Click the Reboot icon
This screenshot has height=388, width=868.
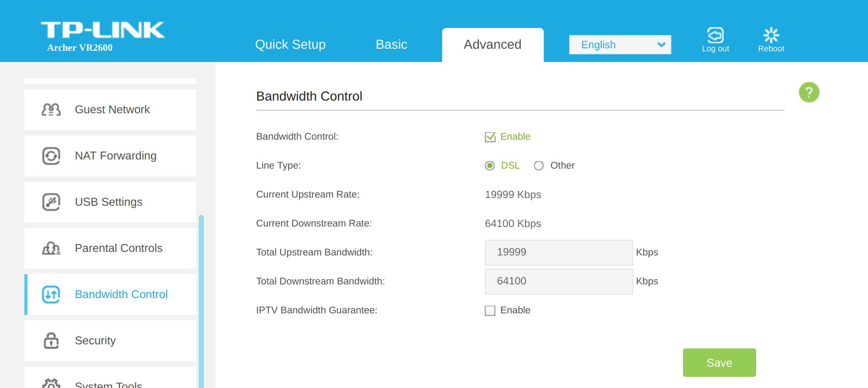771,36
